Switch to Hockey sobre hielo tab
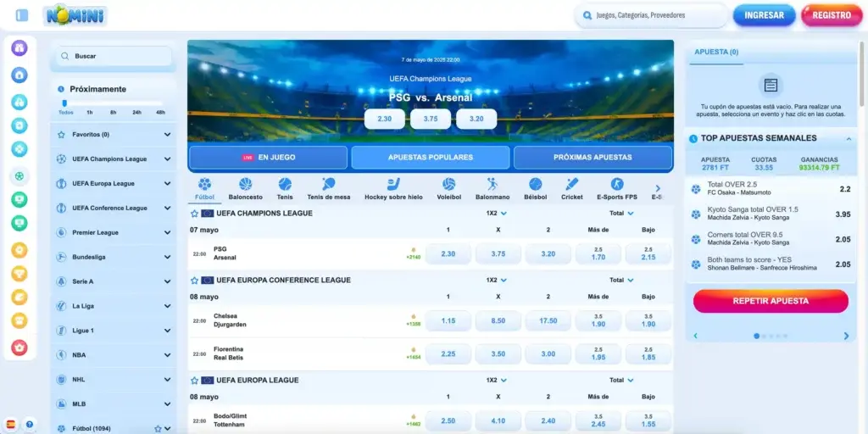 (393, 189)
